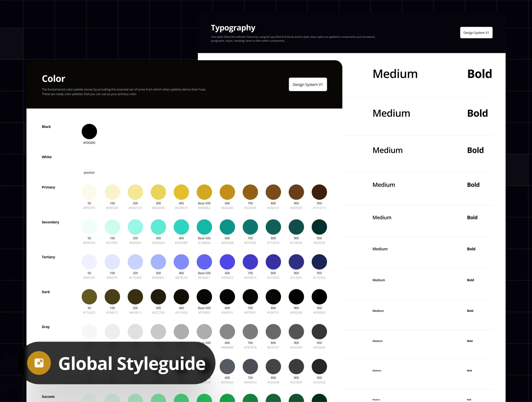The width and height of the screenshot is (532, 402).
Task: Click the largest Bold type sample
Action: point(480,74)
